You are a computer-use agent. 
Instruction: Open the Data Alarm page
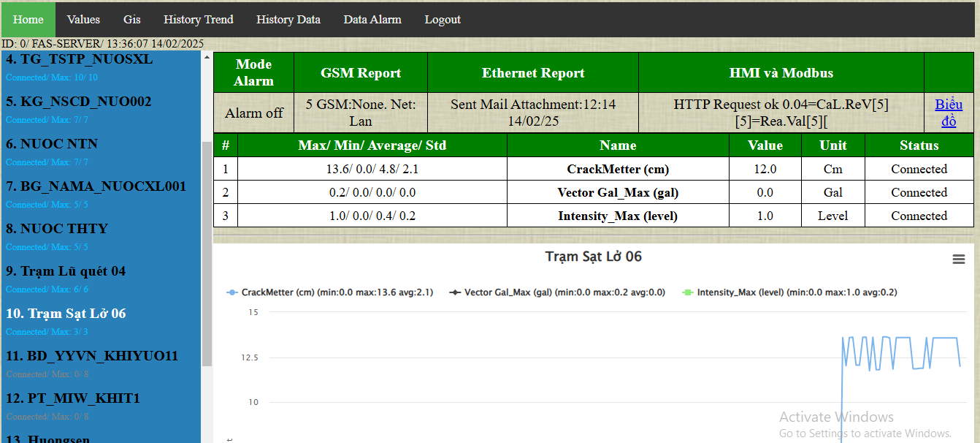pyautogui.click(x=372, y=20)
